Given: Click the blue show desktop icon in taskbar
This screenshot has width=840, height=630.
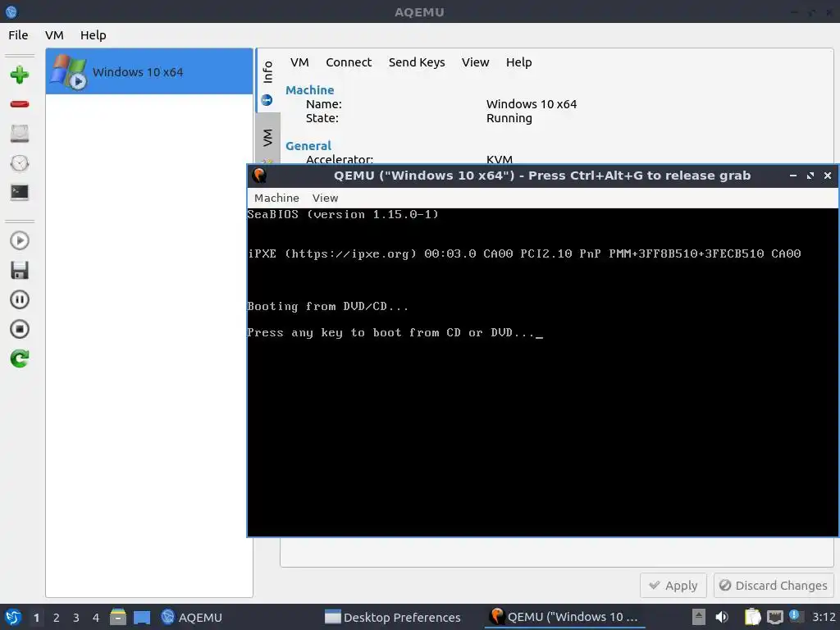Looking at the screenshot, I should [x=142, y=617].
